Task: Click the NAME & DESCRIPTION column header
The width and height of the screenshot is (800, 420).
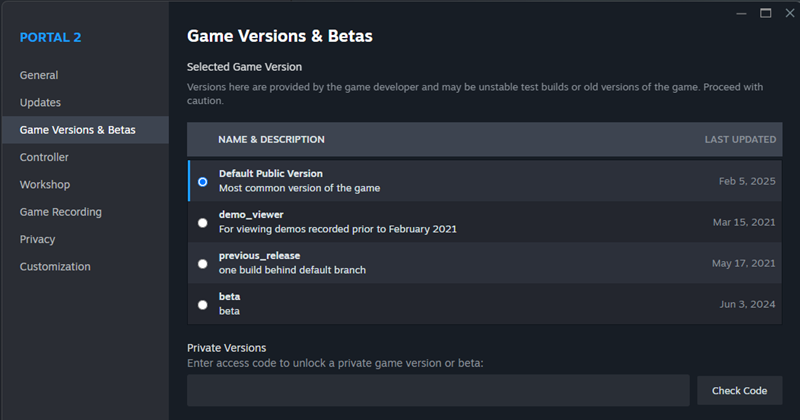Action: click(271, 139)
